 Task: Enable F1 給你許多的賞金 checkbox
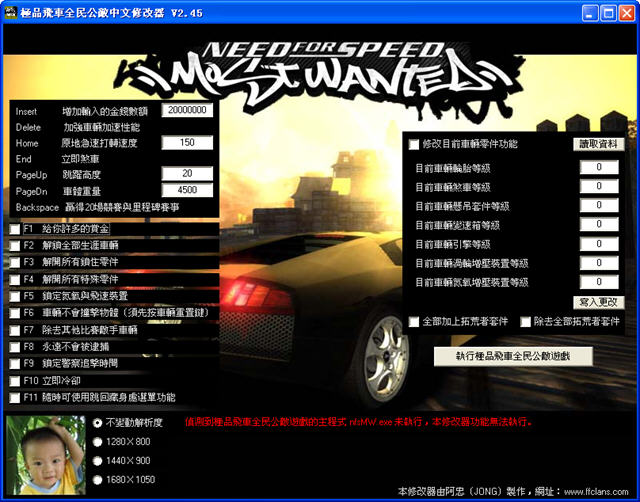coord(15,229)
